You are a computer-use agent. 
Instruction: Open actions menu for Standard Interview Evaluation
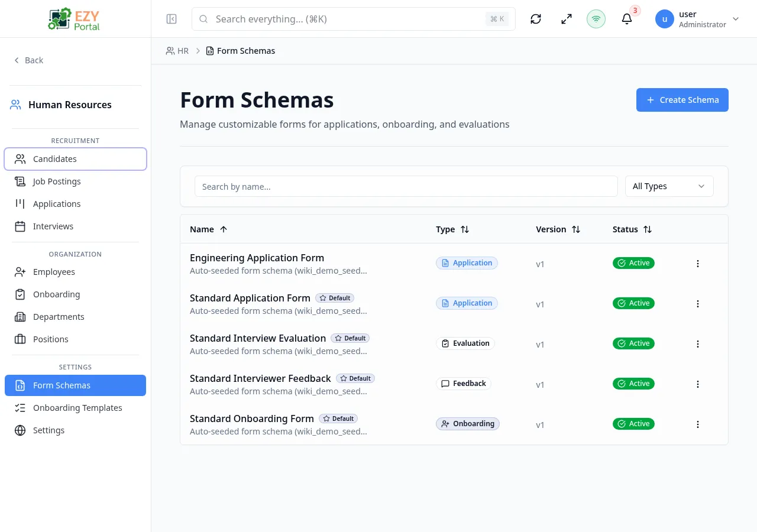tap(698, 344)
